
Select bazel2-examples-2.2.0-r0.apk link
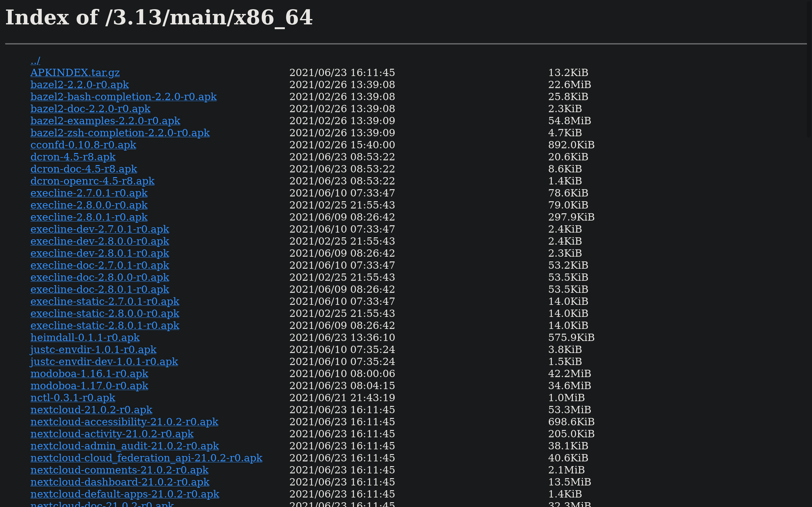pos(105,121)
